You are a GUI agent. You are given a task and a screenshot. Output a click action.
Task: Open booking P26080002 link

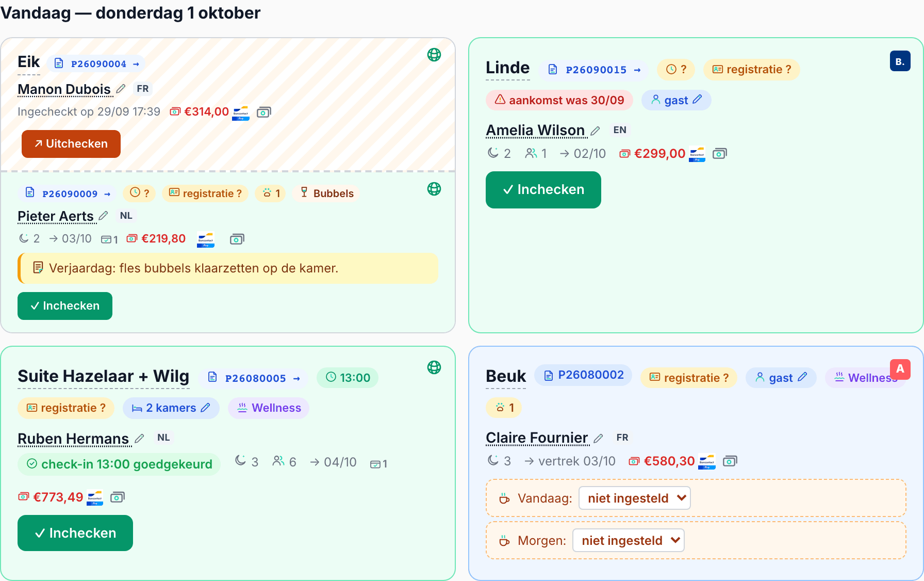583,375
